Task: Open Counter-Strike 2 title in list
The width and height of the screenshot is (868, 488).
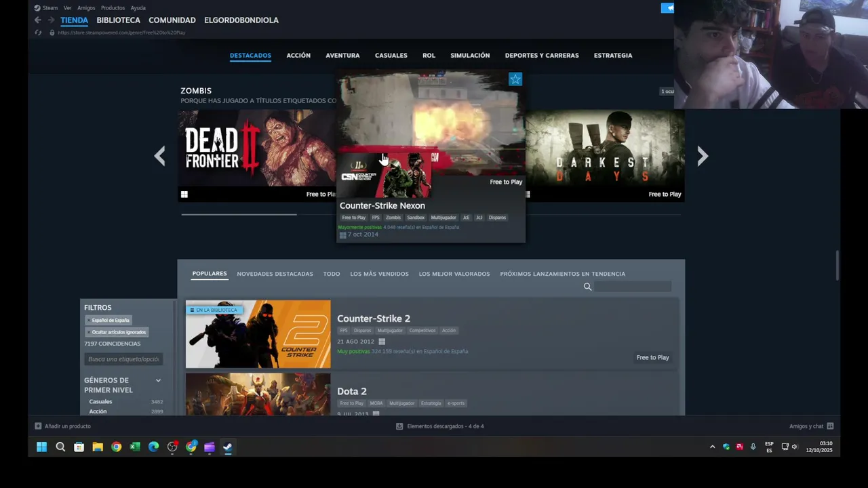Action: pyautogui.click(x=374, y=319)
